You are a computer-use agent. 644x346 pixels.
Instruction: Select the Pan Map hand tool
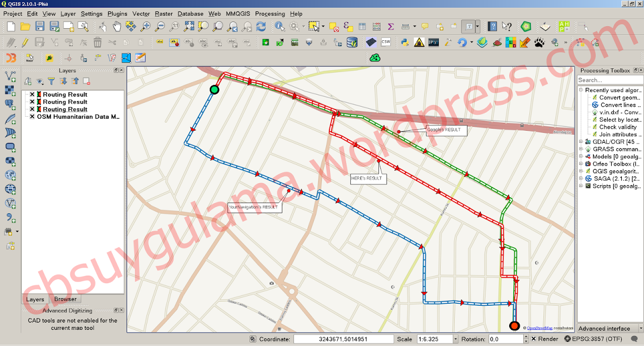[x=117, y=26]
